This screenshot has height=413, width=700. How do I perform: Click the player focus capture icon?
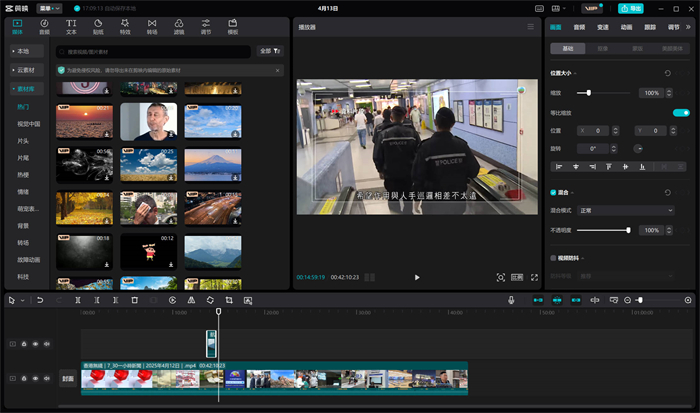[500, 277]
